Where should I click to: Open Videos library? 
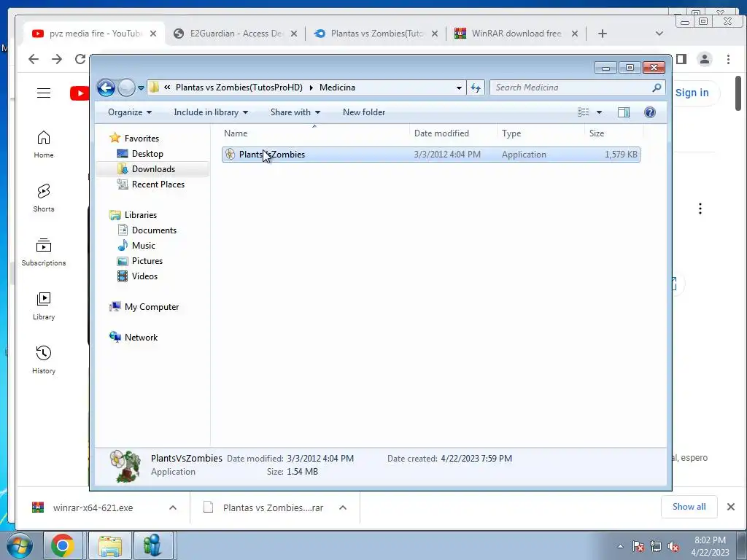click(x=138, y=276)
